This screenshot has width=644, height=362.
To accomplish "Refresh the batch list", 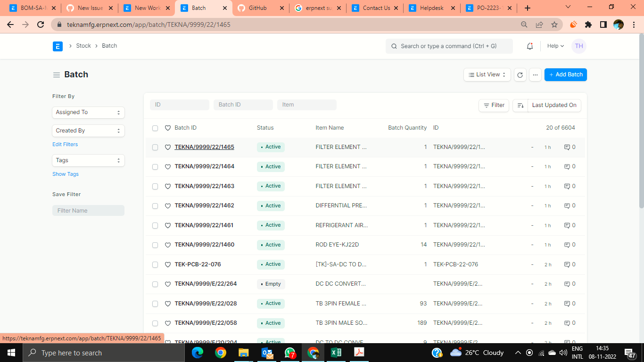I will coord(520,74).
